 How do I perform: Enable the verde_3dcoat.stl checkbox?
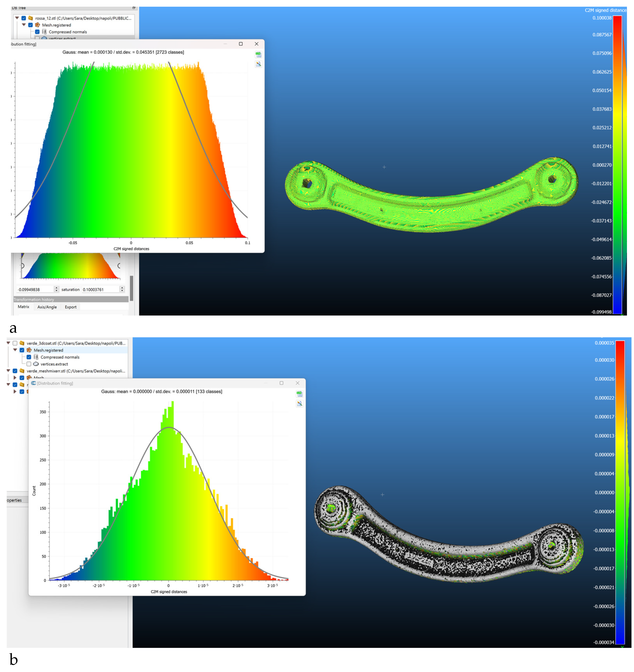(15, 343)
